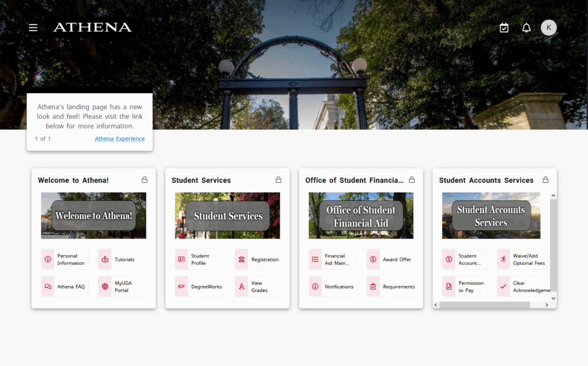Click the DegreeWorks graduation cap icon
Viewport: 588px width, 366px height.
pos(182,287)
